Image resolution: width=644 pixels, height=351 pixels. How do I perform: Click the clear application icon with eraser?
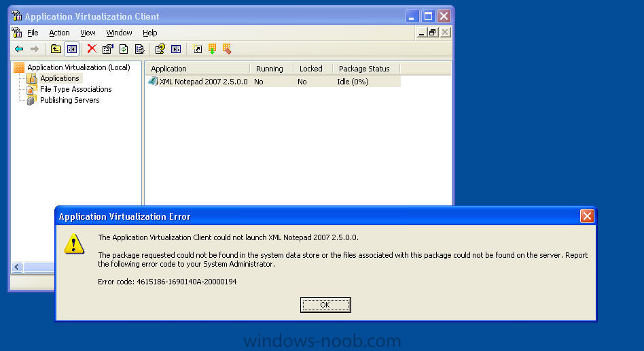(x=227, y=49)
